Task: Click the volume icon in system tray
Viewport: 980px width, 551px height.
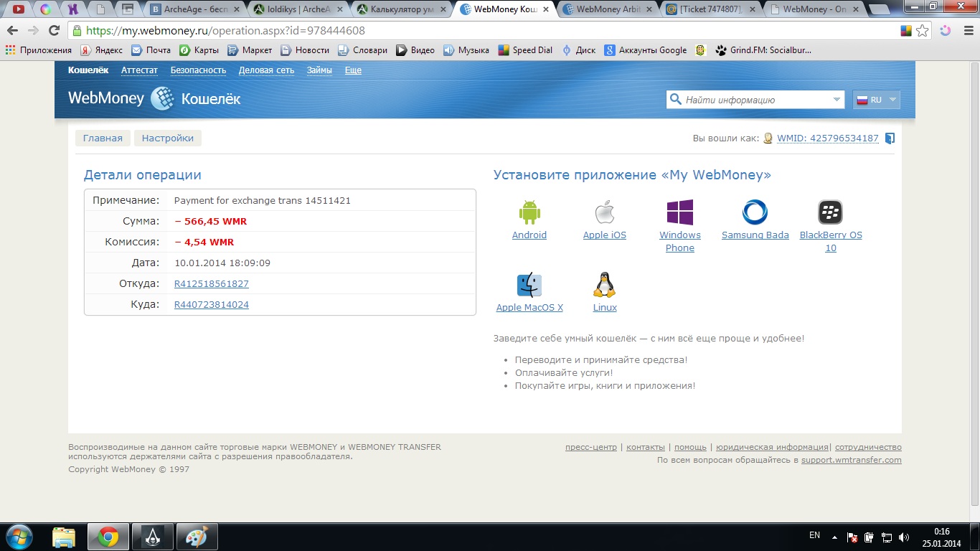Action: click(904, 537)
